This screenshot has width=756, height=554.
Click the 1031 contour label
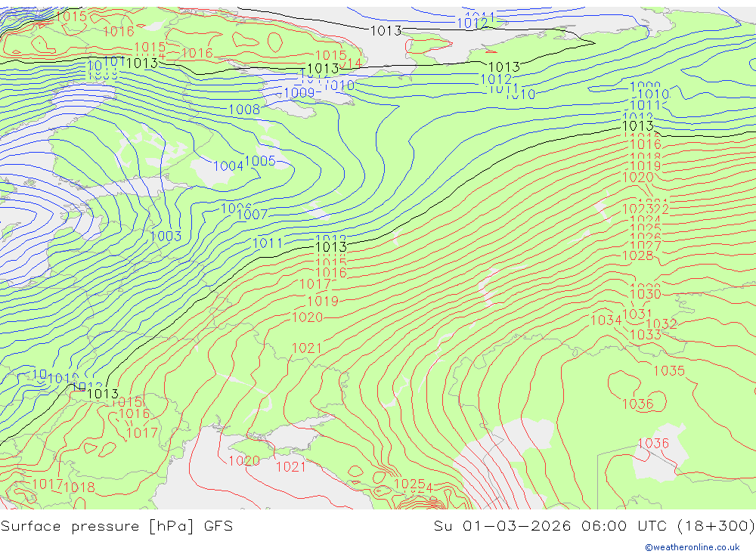click(x=637, y=314)
